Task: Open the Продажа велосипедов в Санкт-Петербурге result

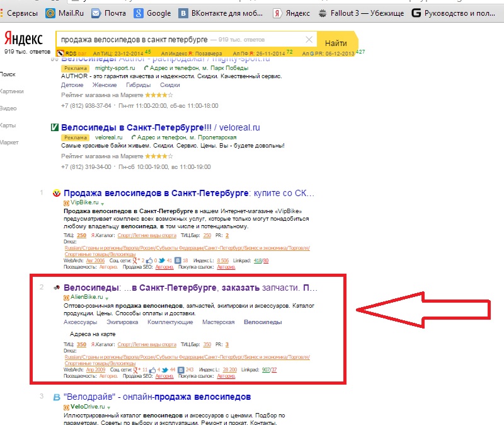Action: pos(188,193)
